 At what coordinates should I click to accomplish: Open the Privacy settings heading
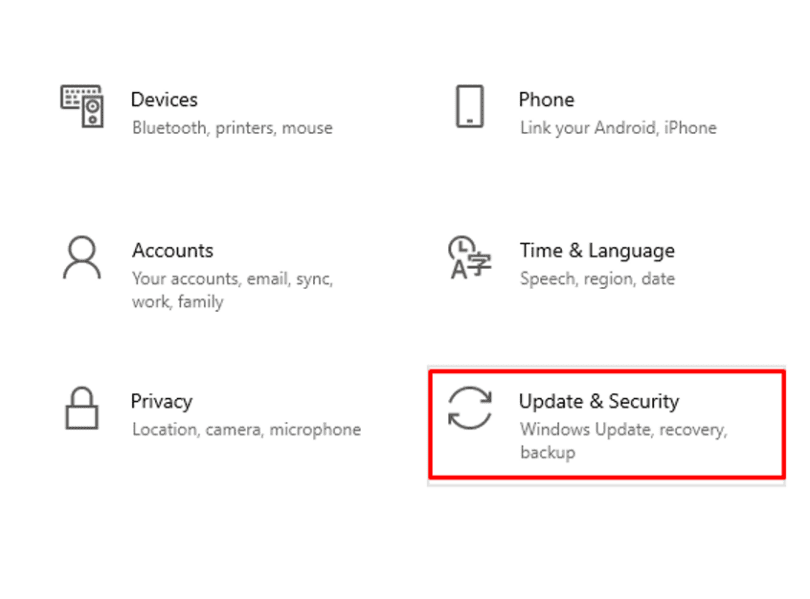pos(161,401)
